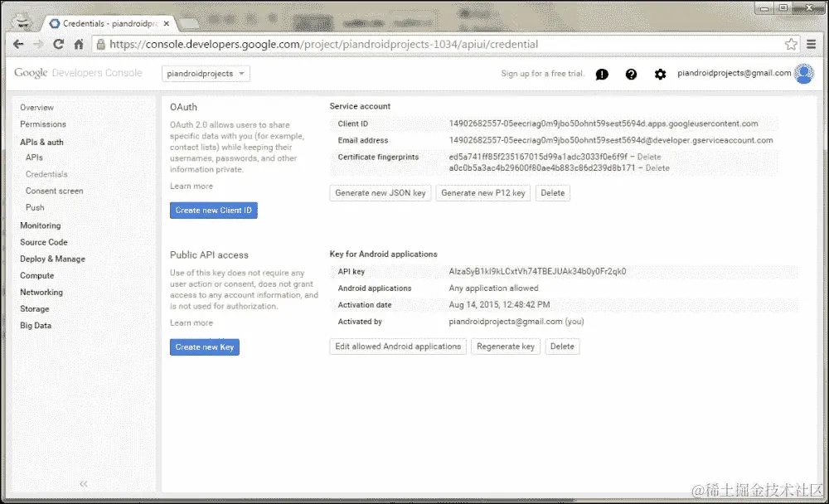Expand Networking in the sidebar
The image size is (829, 504).
tap(41, 293)
